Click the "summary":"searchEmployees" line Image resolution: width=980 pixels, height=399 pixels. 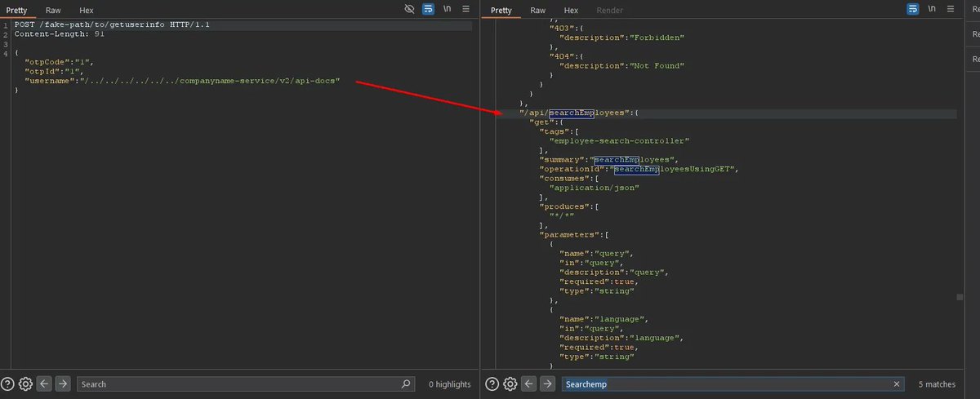pyautogui.click(x=609, y=159)
